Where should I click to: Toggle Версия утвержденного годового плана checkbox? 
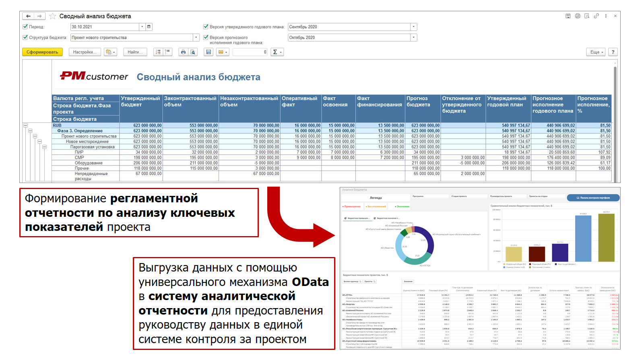[206, 27]
